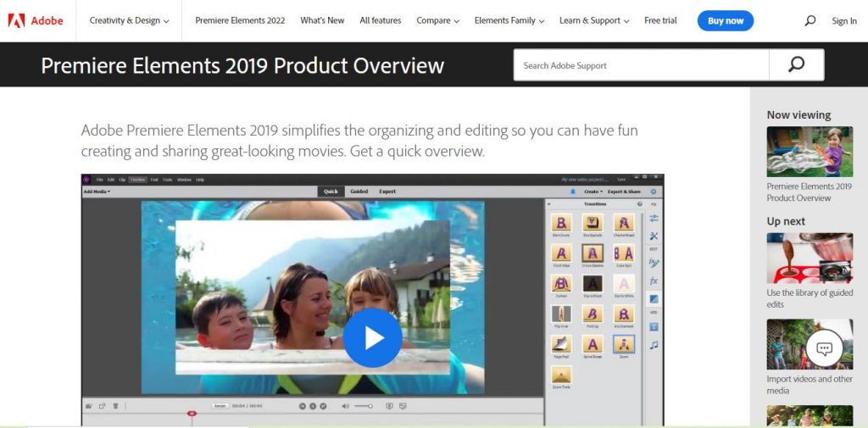This screenshot has width=868, height=428.
Task: Expand the Creativity & Design dropdown
Action: coord(129,20)
